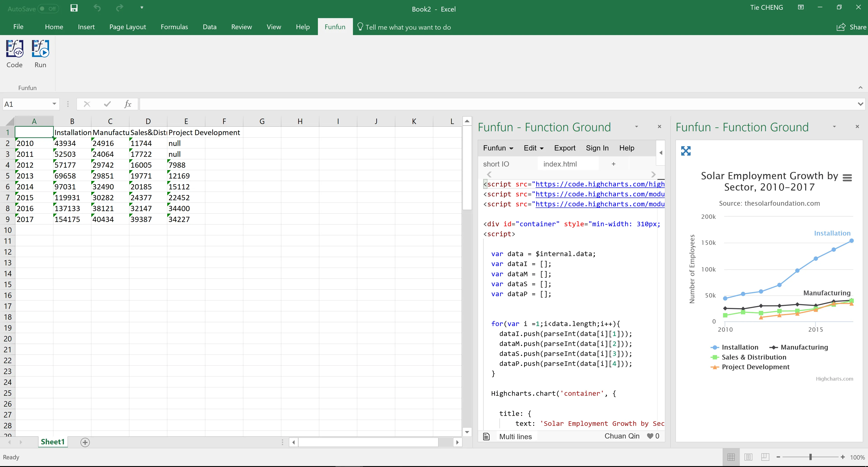Open the Edit dropdown in Funfun pane
Viewport: 868px width, 467px height.
pyautogui.click(x=533, y=148)
